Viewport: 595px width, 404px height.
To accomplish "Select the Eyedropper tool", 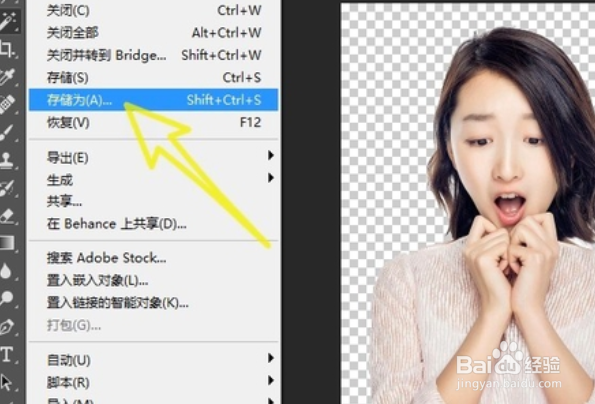I will point(8,76).
